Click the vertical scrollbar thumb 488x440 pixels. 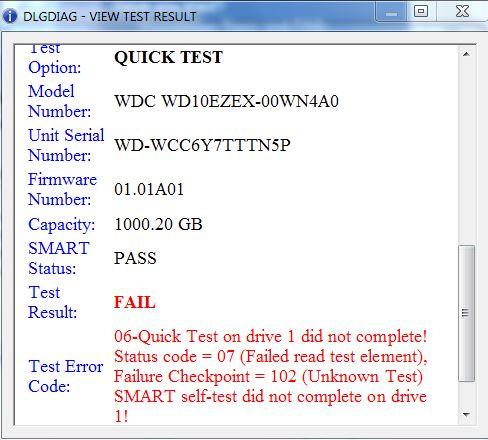point(466,313)
